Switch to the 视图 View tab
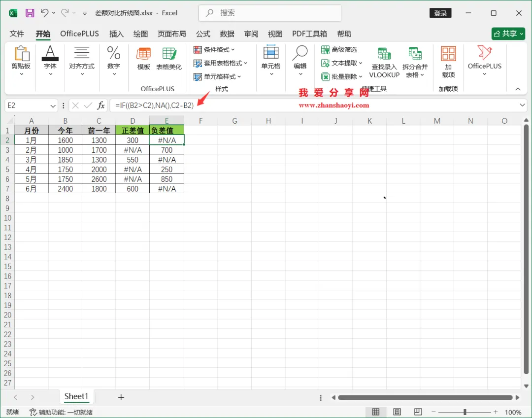532x418 pixels. point(275,34)
